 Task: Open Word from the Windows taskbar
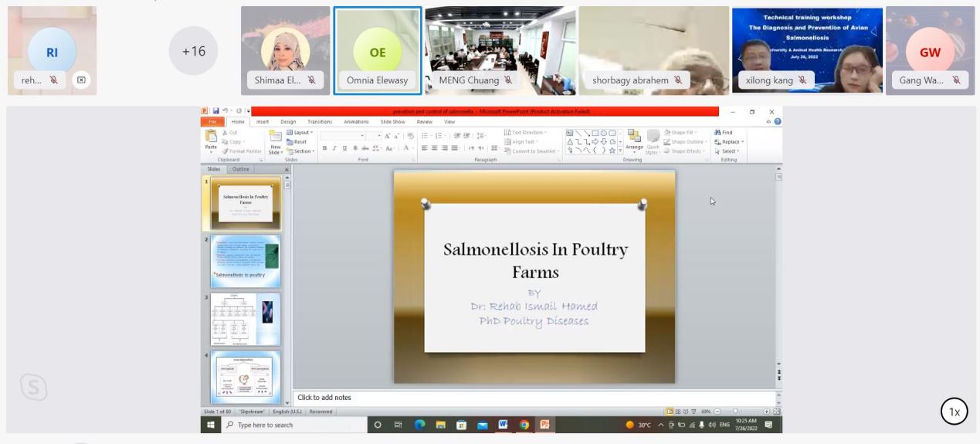[504, 425]
